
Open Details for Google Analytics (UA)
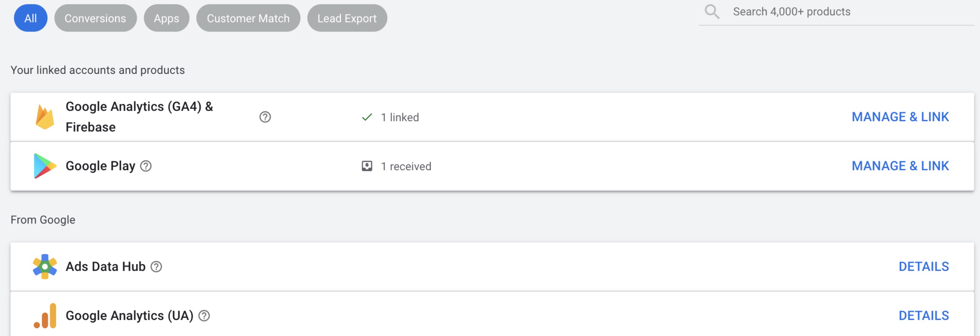(x=923, y=315)
